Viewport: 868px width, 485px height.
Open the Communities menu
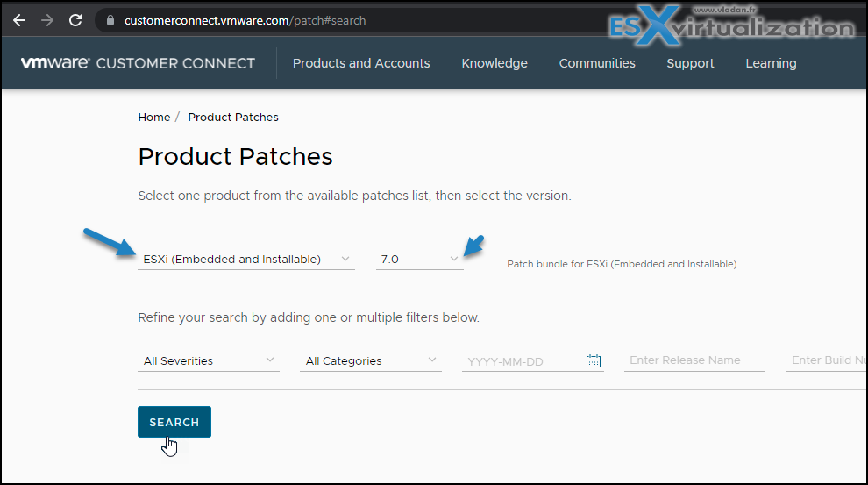click(x=597, y=63)
